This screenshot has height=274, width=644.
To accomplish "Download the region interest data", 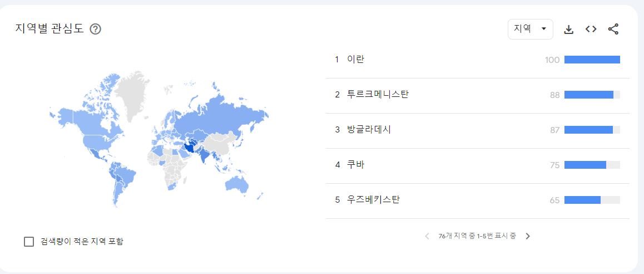I will (x=568, y=30).
